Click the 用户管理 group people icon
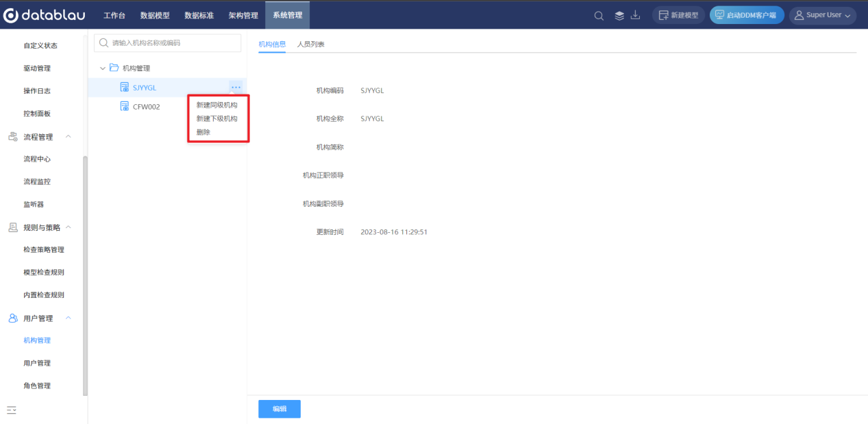This screenshot has width=868, height=424. [x=12, y=319]
